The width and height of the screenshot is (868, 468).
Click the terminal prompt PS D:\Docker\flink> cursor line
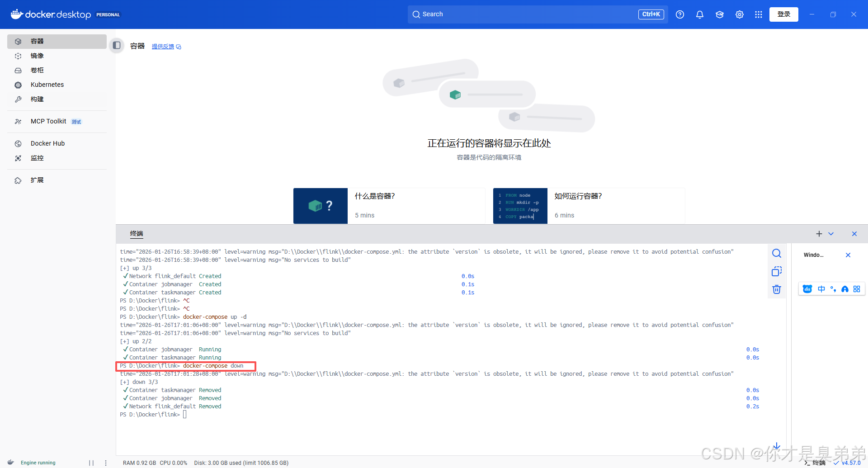click(153, 415)
